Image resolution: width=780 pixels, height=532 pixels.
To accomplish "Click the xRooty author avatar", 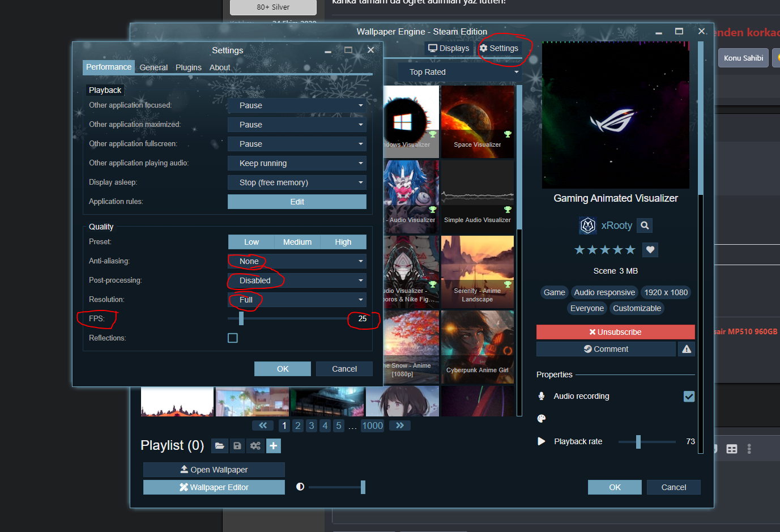I will pyautogui.click(x=588, y=225).
